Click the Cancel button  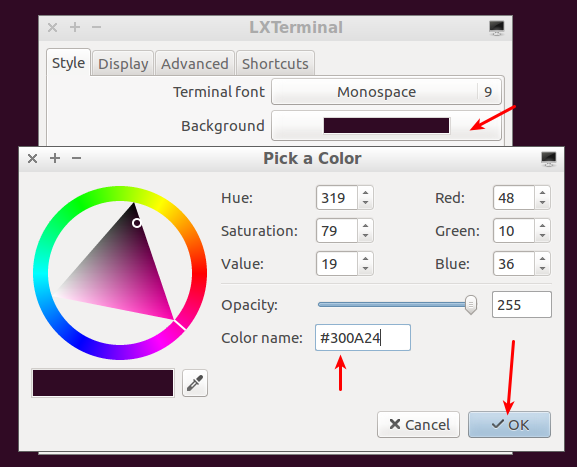(418, 425)
